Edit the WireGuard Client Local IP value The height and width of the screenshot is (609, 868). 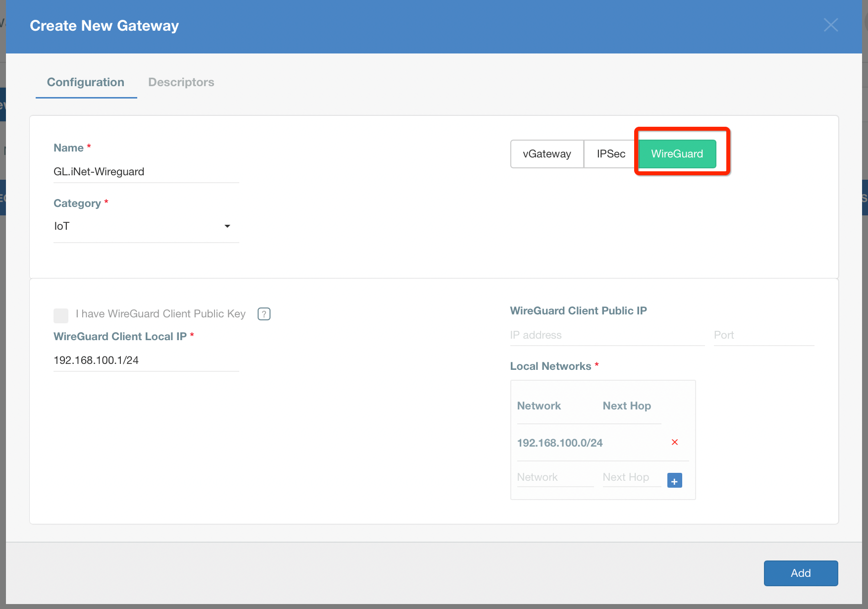(x=146, y=360)
